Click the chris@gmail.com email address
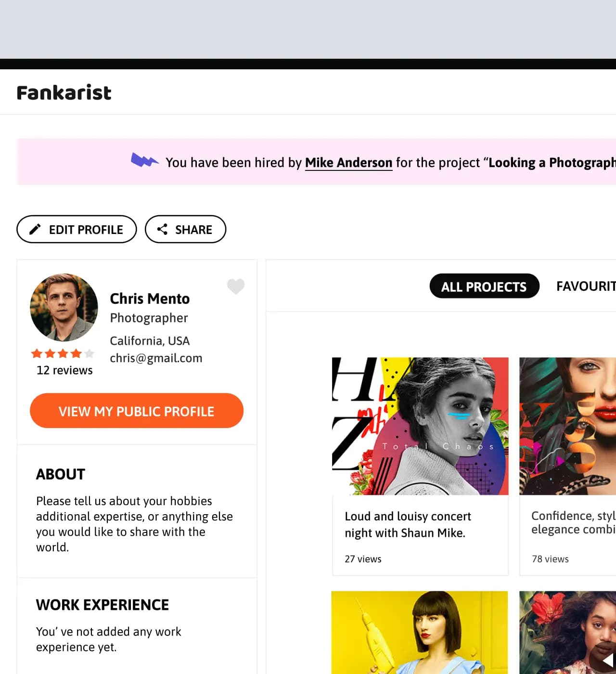Screen dimensions: 616x674 [156, 358]
